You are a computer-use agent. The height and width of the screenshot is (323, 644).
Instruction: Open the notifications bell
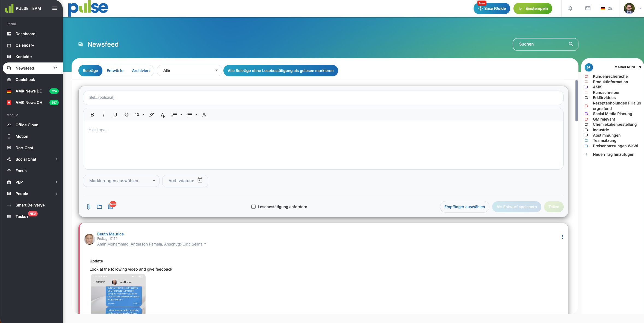coord(570,8)
